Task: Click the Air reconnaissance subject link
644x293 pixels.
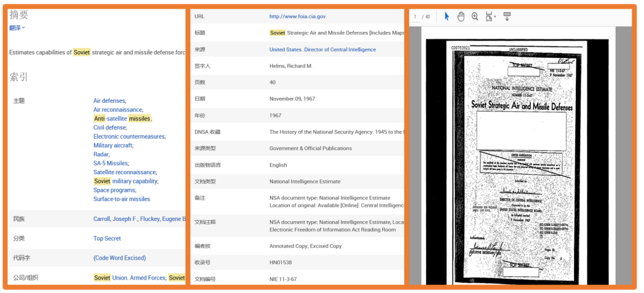Action: pos(118,110)
